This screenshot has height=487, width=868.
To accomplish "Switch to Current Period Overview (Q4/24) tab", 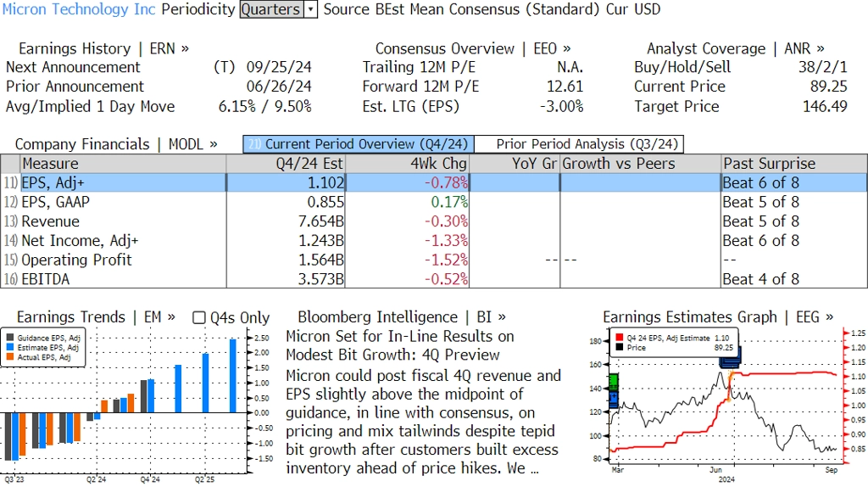I will [x=359, y=144].
